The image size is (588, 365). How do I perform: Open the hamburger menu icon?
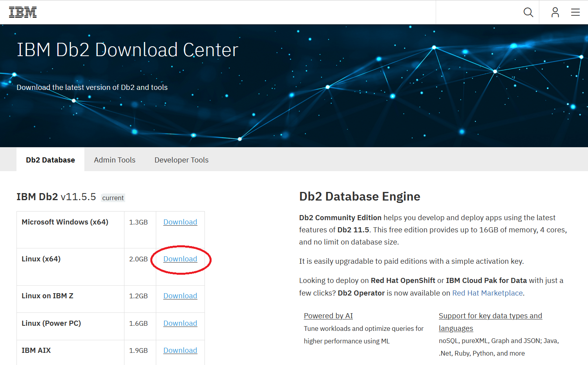(575, 12)
